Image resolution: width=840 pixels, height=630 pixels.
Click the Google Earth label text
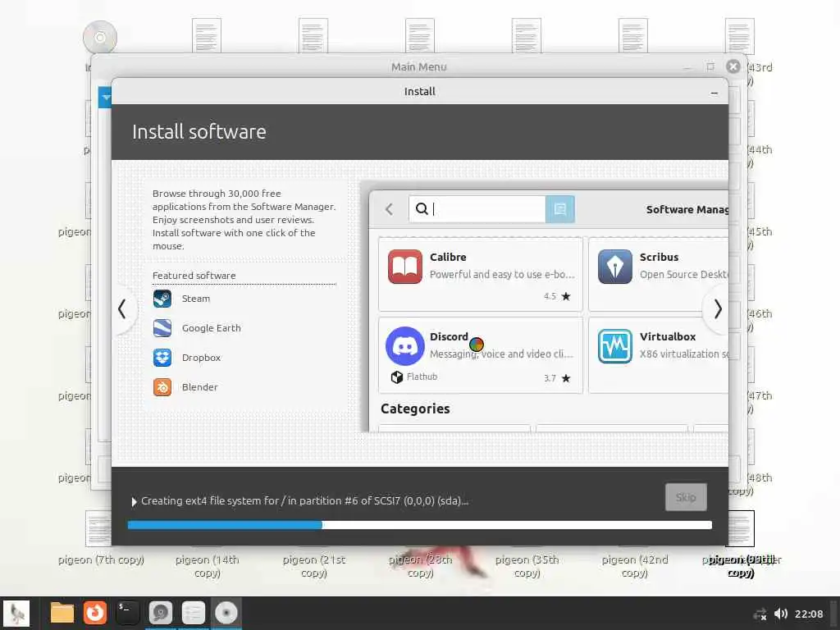coord(211,328)
